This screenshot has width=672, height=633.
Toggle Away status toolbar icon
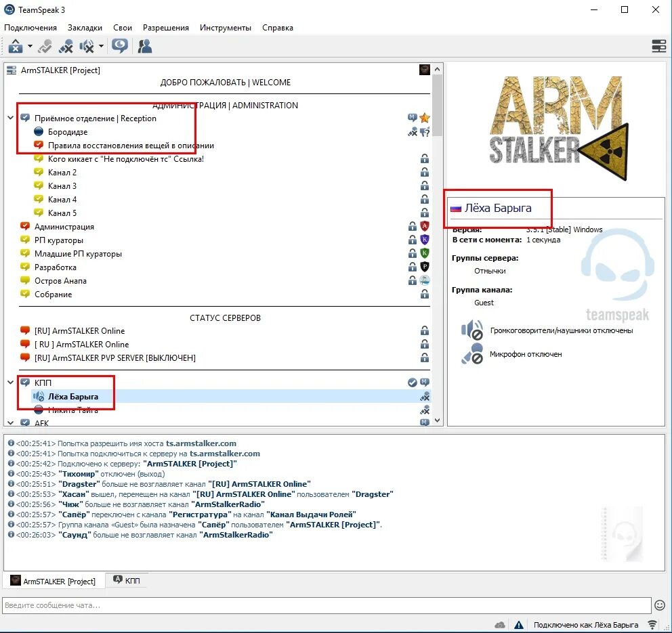(120, 46)
